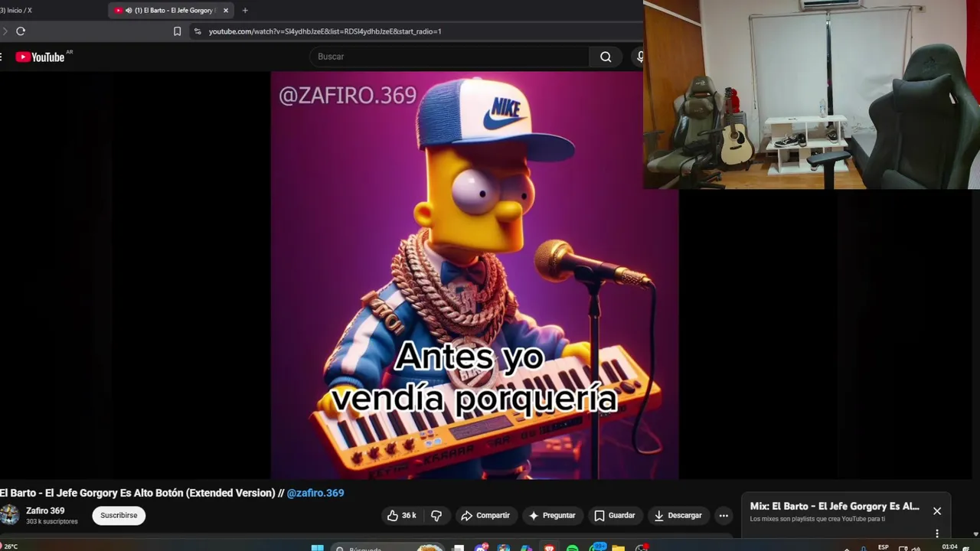The image size is (980, 551).
Task: Open the Brave browser taskbar icon
Action: 549,548
